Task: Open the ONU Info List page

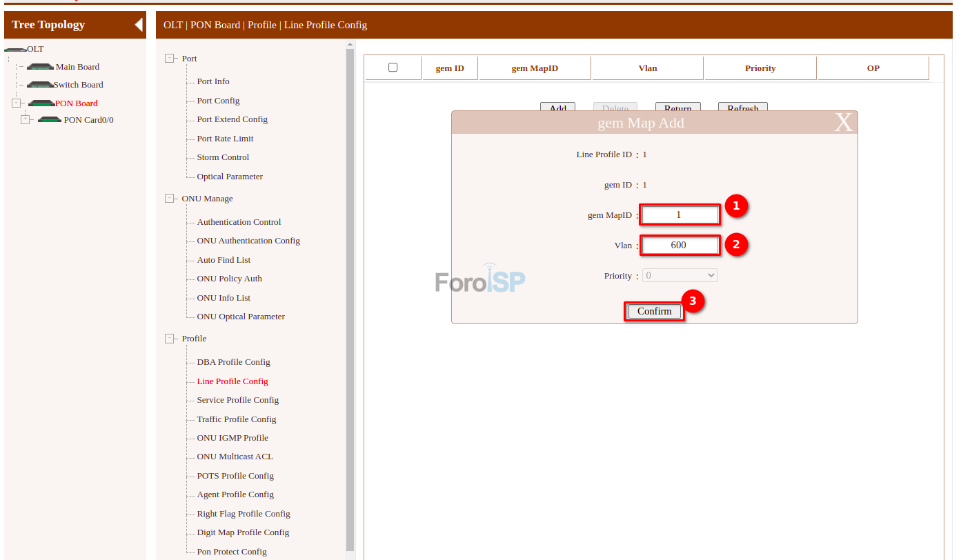Action: (x=224, y=298)
